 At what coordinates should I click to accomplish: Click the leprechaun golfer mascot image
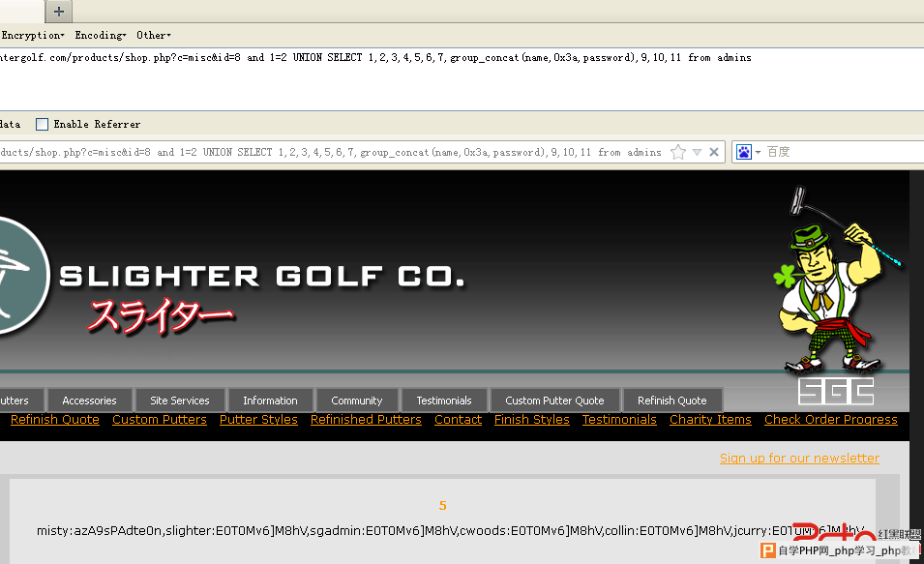[837, 280]
